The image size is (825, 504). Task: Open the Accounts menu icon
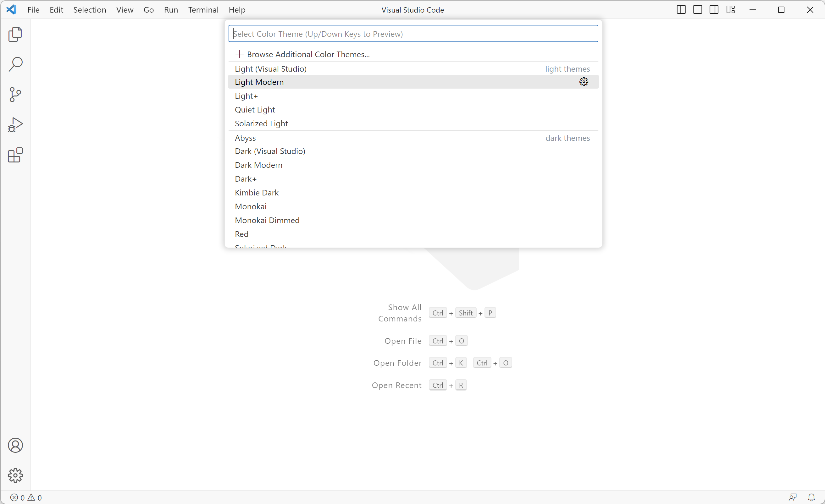[x=15, y=445]
